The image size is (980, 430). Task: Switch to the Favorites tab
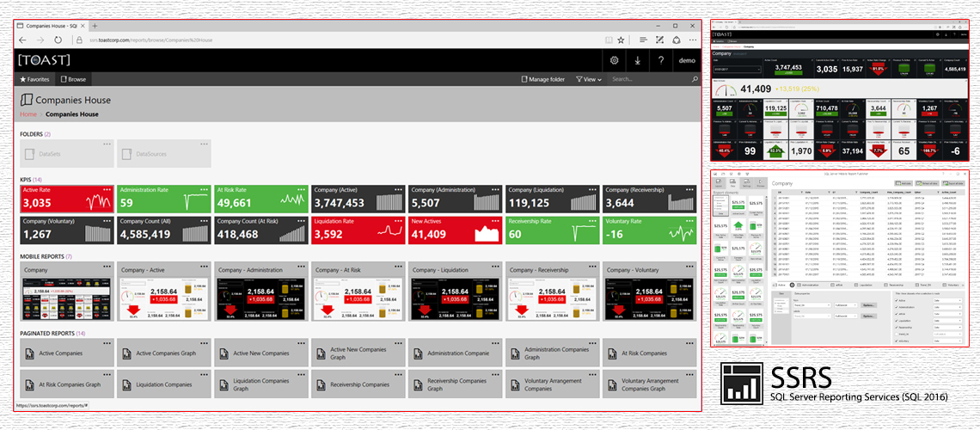click(x=34, y=79)
